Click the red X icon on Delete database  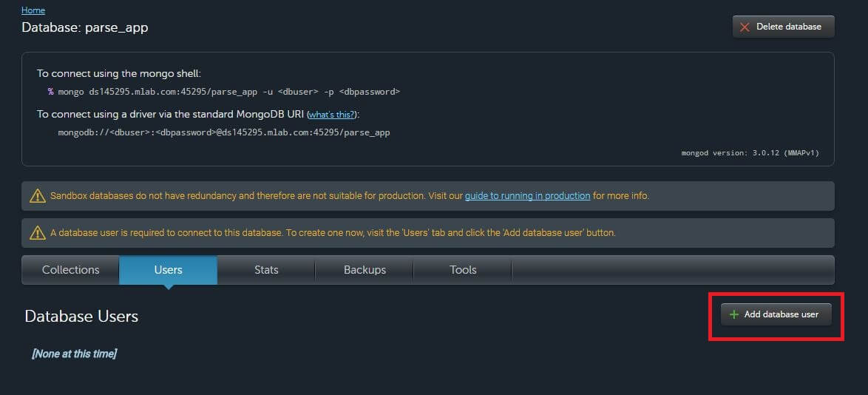click(745, 27)
